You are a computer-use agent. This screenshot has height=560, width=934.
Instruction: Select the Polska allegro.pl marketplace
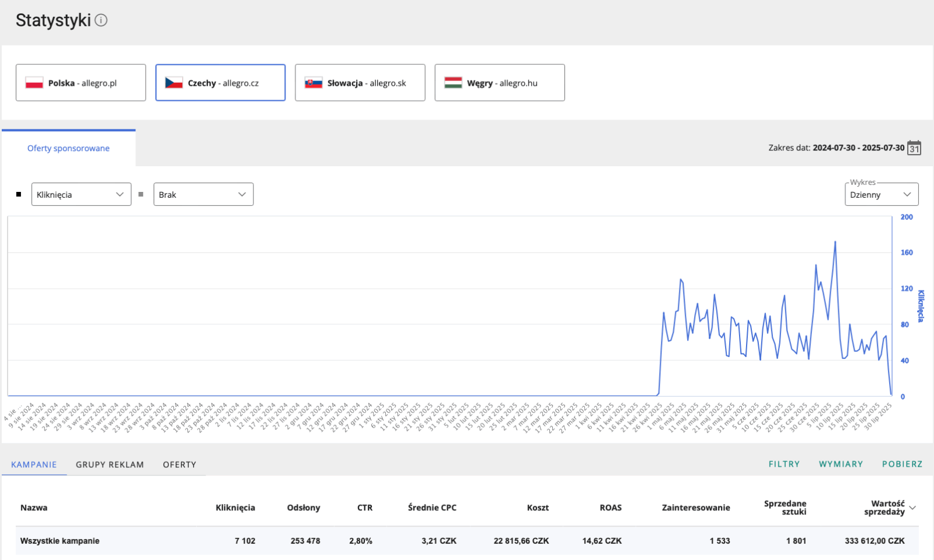(x=81, y=83)
